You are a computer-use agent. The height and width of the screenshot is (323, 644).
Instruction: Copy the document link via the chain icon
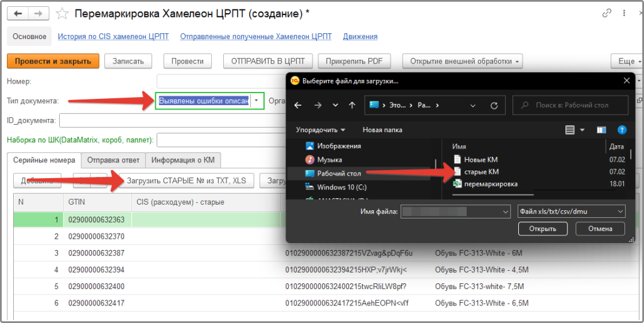coord(607,13)
